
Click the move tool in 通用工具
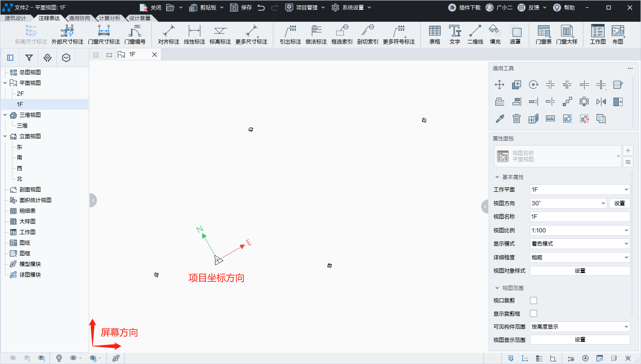499,85
